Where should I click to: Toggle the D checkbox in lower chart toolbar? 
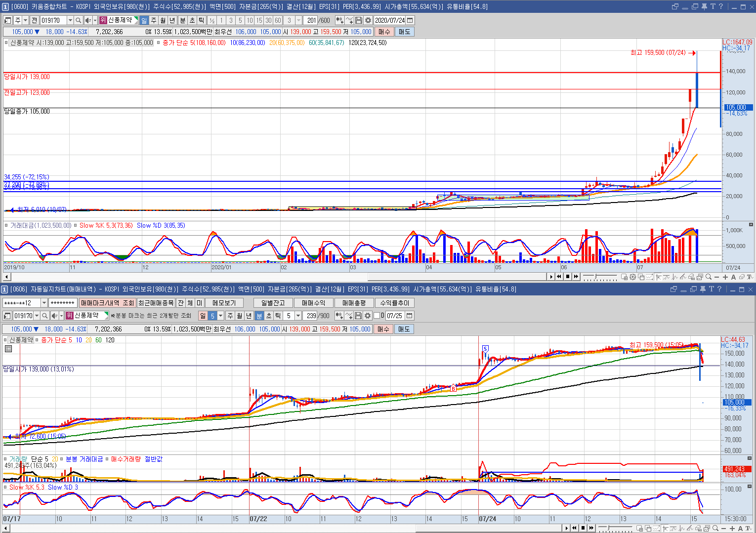[x=377, y=316]
